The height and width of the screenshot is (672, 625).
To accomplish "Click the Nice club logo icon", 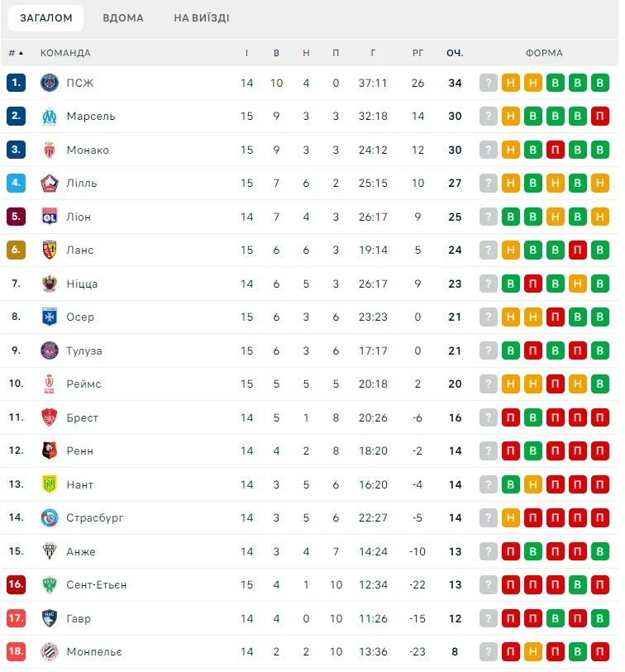I will click(50, 284).
